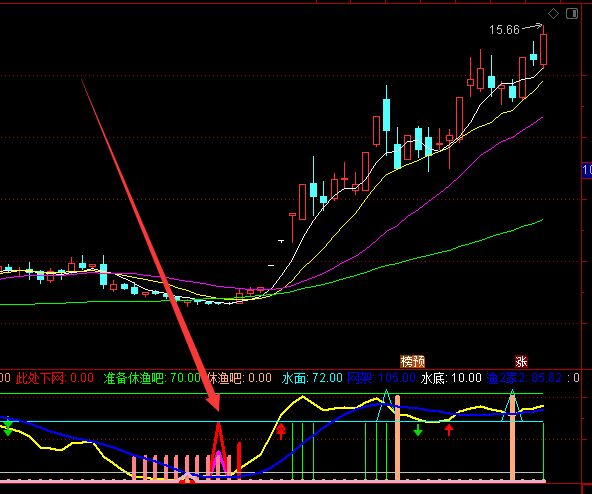Select the cyan 水面: 72.00 label
592x494 pixels.
pos(312,378)
